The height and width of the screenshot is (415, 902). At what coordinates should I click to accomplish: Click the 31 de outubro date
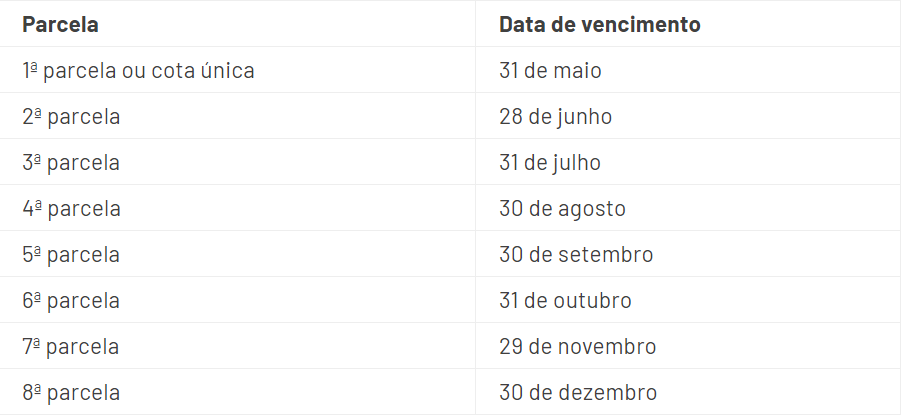click(565, 300)
